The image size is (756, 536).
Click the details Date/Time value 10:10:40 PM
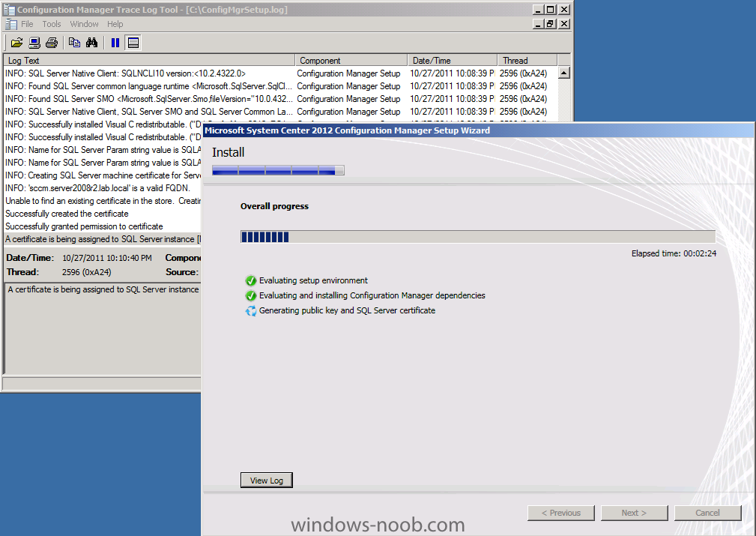pos(107,258)
